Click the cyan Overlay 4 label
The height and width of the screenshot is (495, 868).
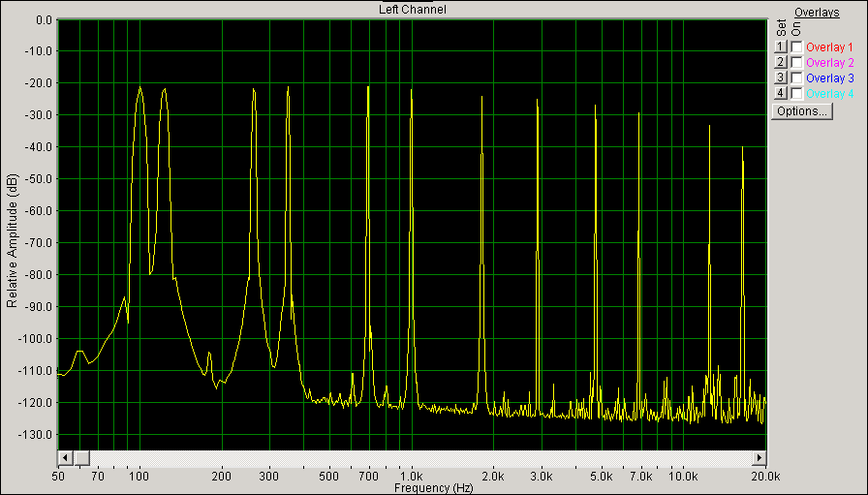pyautogui.click(x=830, y=94)
